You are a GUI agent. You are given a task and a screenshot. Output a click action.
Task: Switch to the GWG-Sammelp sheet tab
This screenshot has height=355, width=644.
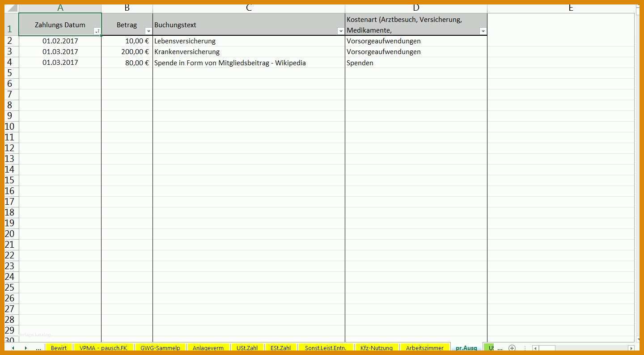(160, 348)
